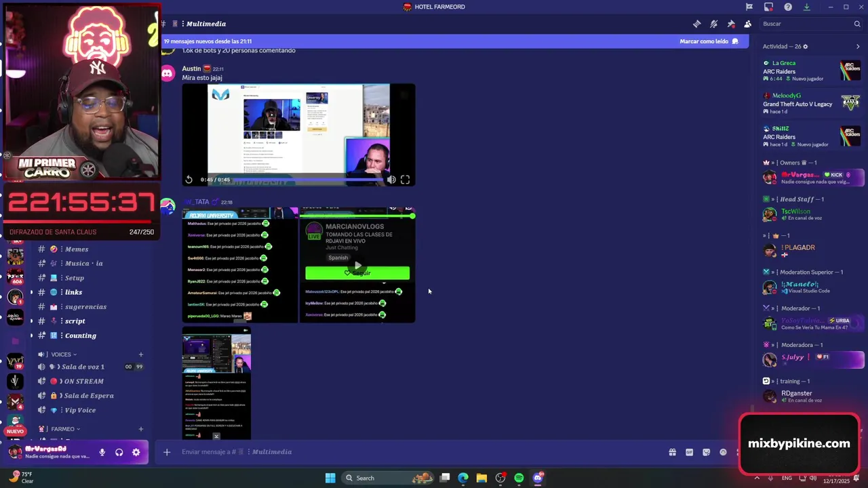Collapse the FARMEO category
The image size is (868, 488).
(x=62, y=429)
